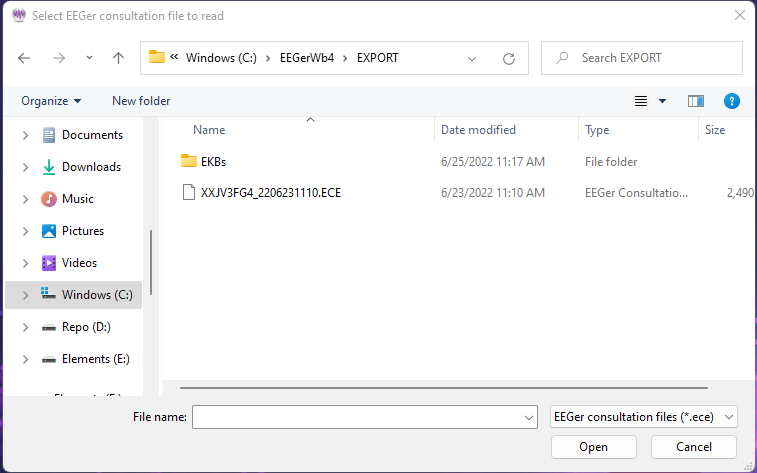Screen dimensions: 757x473
Task: Click the Search EXPORT field
Action: click(642, 58)
